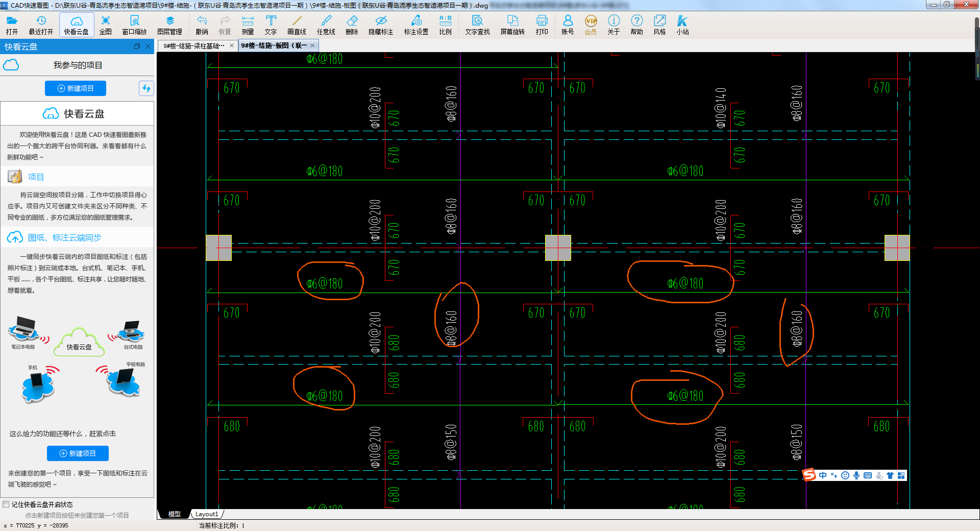The image size is (980, 531).
Task: Open the 最近打开 recent files list
Action: point(41,25)
